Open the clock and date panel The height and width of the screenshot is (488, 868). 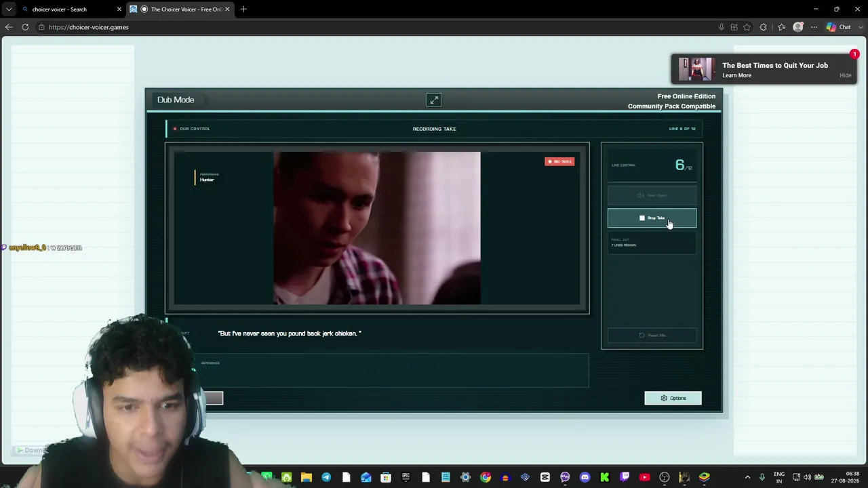[845, 478]
